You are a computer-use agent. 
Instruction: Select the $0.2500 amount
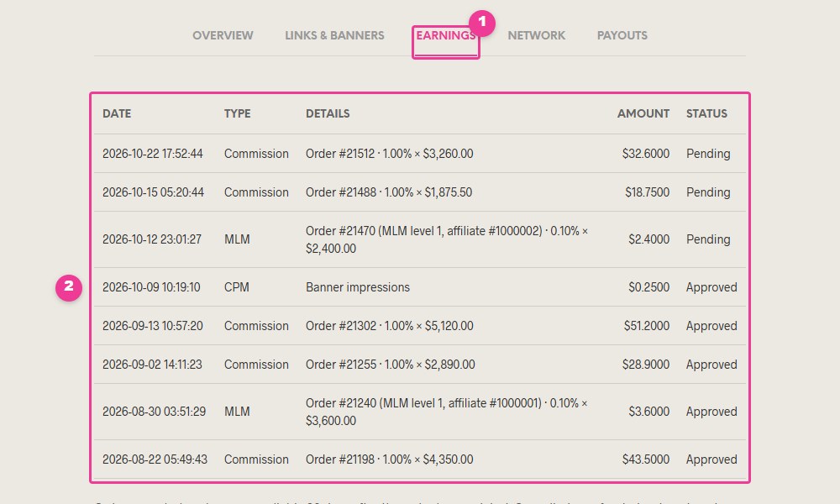(648, 287)
